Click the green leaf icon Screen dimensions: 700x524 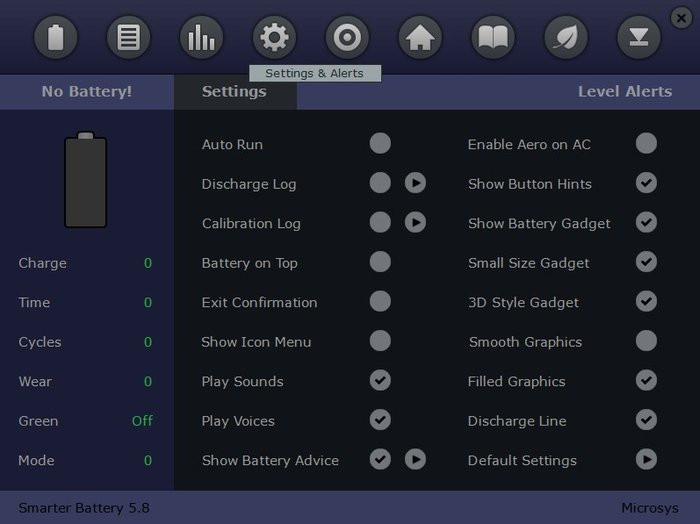coord(566,39)
